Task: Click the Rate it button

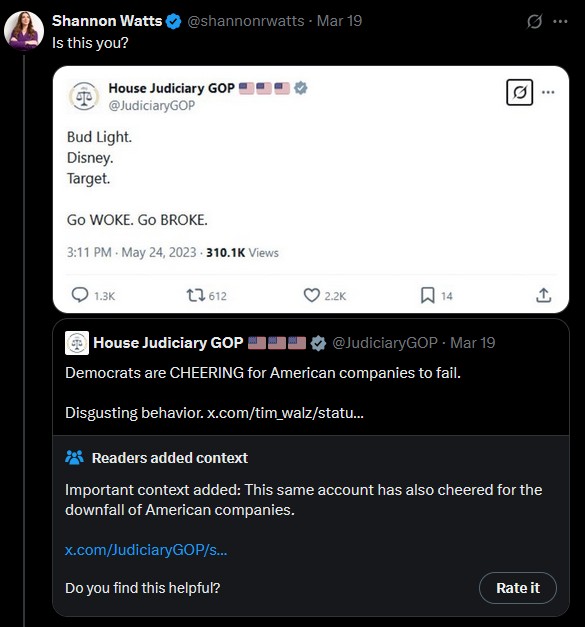Action: click(518, 588)
